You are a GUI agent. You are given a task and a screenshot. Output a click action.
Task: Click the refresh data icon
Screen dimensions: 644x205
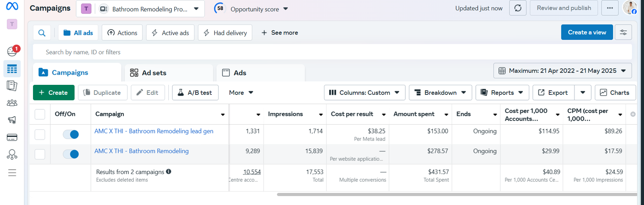pos(518,8)
